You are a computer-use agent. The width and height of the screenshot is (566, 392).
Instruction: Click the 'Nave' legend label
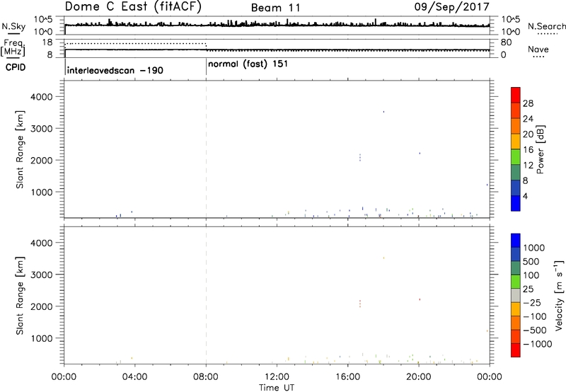(x=538, y=49)
